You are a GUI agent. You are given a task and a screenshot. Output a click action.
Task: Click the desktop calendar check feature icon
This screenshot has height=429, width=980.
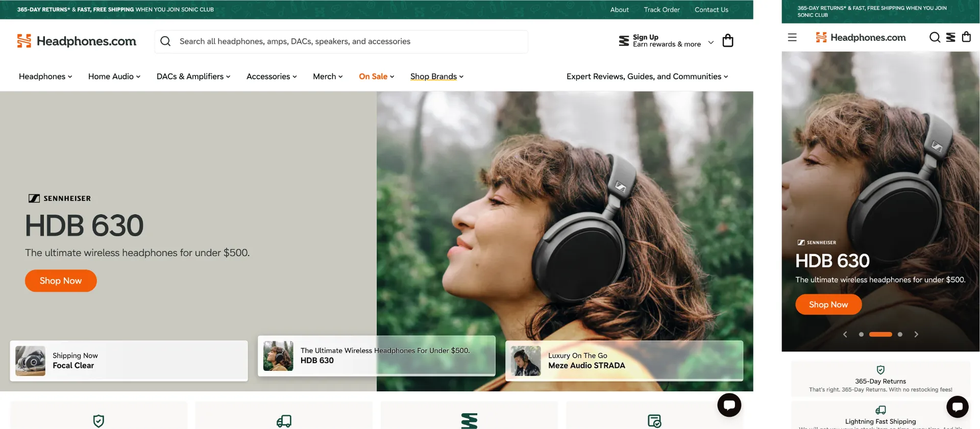point(654,421)
